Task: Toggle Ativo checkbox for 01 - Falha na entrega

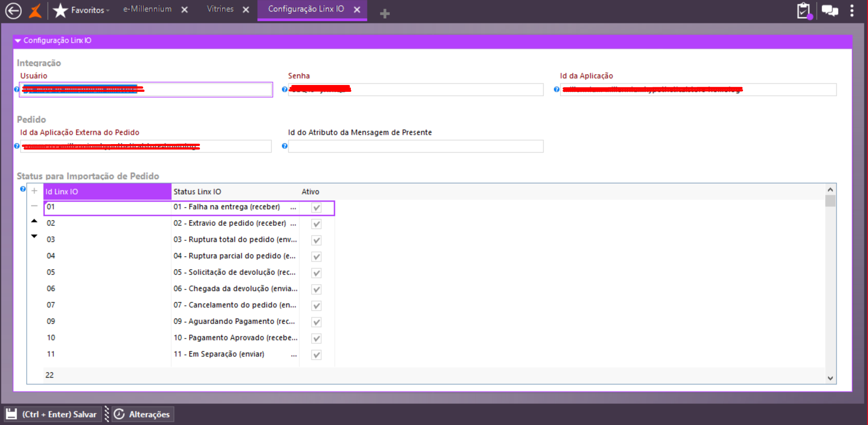Action: [316, 208]
